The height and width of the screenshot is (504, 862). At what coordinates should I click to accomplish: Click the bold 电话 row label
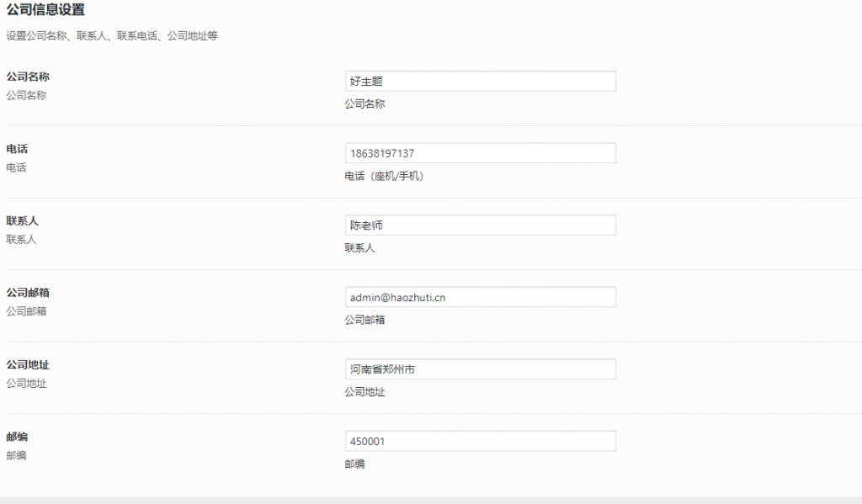pyautogui.click(x=17, y=149)
